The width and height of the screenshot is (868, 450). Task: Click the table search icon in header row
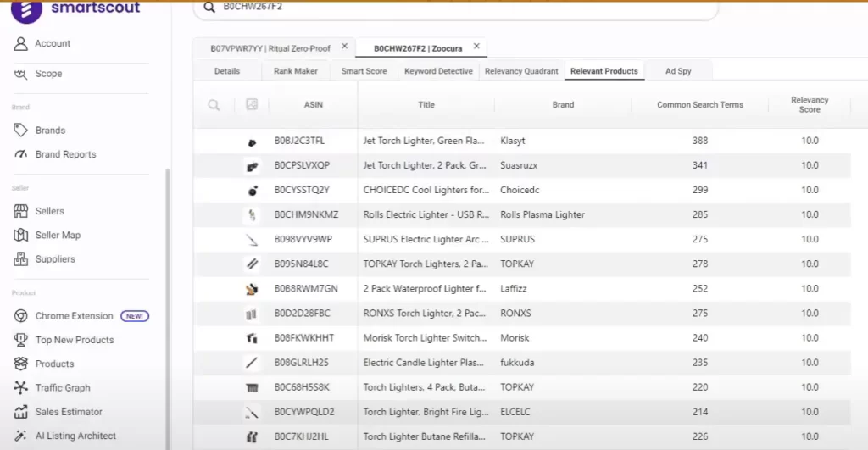point(214,104)
